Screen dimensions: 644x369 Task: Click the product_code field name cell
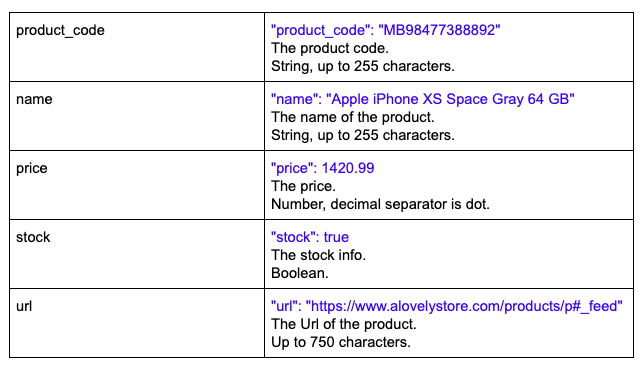(137, 47)
